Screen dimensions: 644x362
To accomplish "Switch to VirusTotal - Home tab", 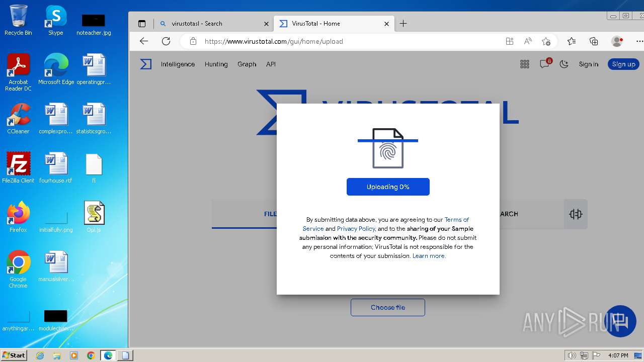I will [x=333, y=24].
